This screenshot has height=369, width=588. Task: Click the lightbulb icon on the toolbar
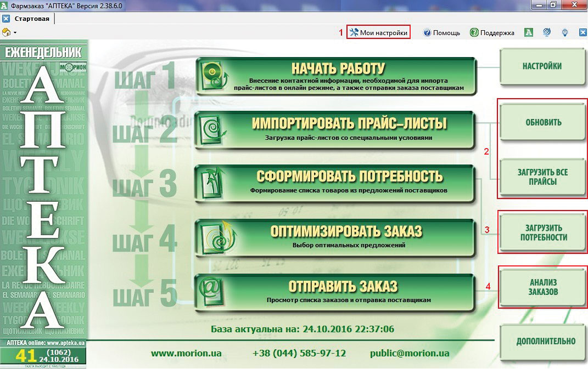(565, 33)
